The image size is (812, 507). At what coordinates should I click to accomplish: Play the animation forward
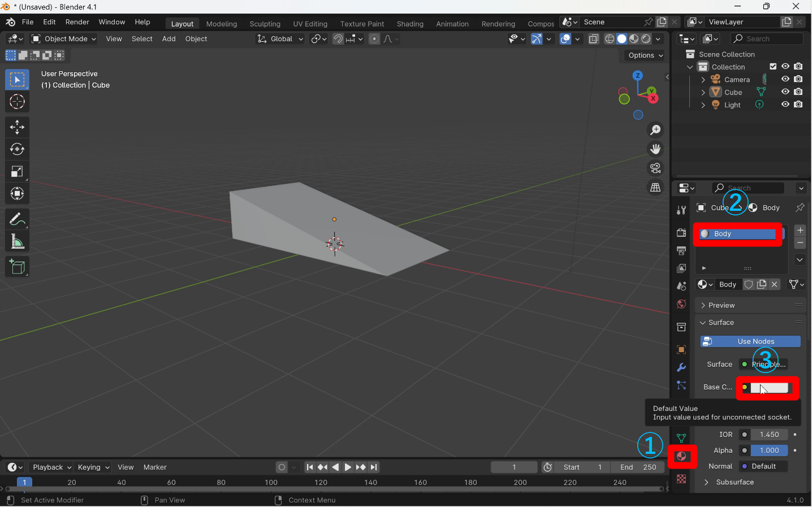tap(348, 467)
